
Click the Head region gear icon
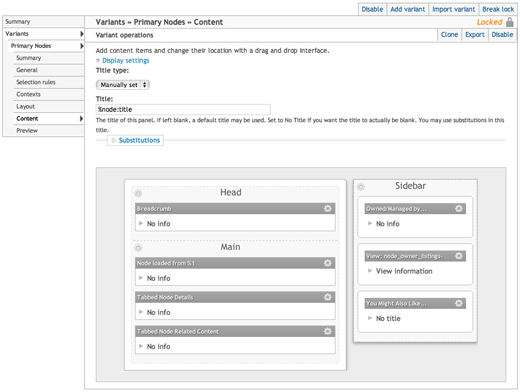coord(138,193)
